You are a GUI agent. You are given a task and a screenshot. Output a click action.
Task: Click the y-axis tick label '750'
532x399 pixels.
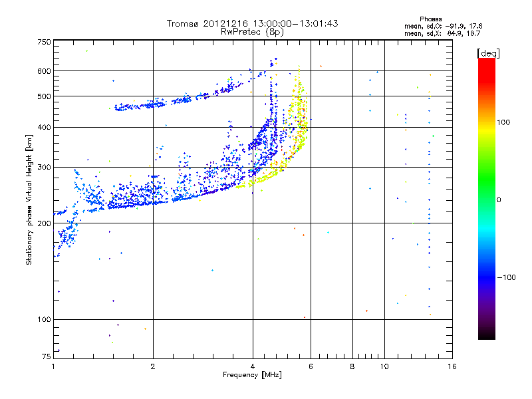coord(45,42)
